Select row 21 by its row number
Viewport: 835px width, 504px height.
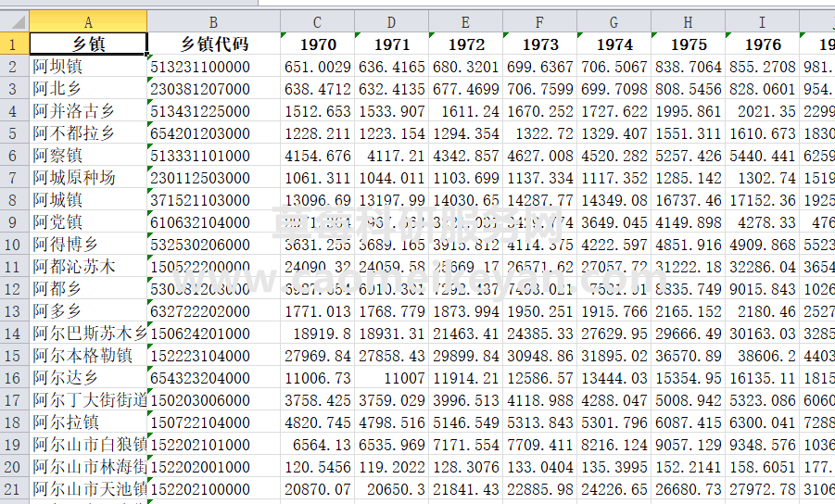(x=14, y=488)
